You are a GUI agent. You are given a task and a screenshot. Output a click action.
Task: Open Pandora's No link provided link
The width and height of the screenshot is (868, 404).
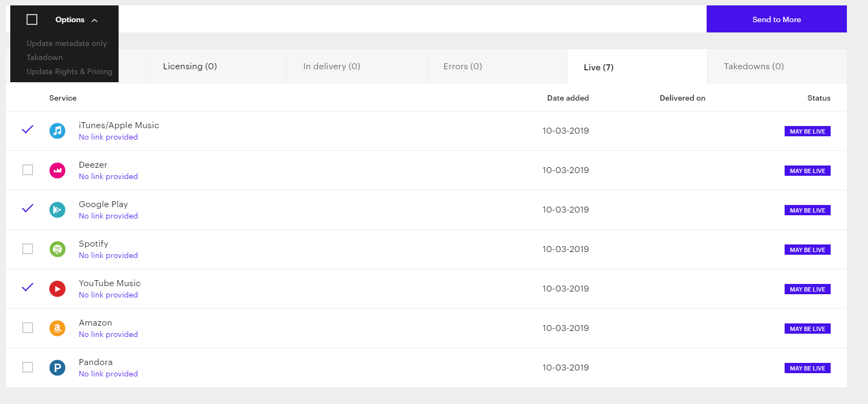(108, 374)
